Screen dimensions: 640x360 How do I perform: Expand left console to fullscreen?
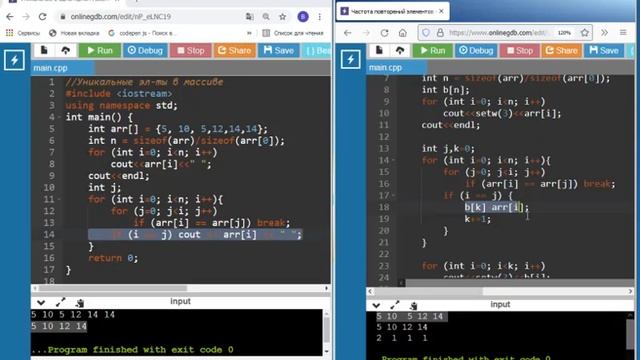click(60, 302)
